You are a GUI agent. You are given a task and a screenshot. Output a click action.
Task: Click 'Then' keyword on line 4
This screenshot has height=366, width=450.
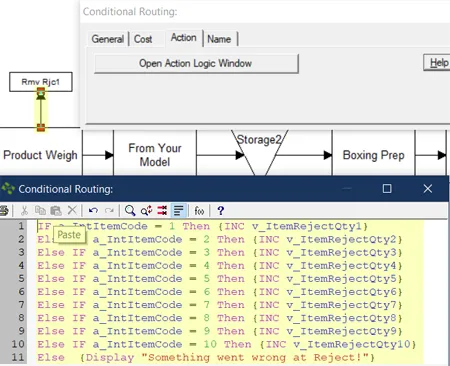click(231, 266)
